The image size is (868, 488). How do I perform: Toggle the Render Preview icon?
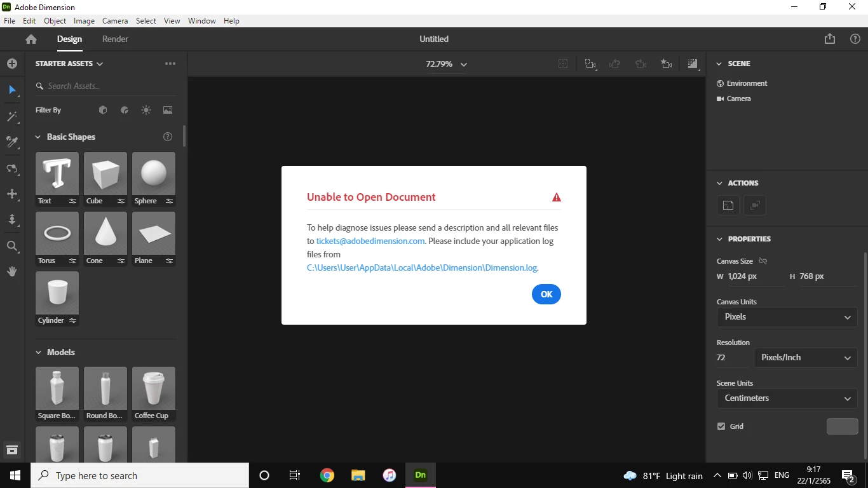click(x=693, y=64)
